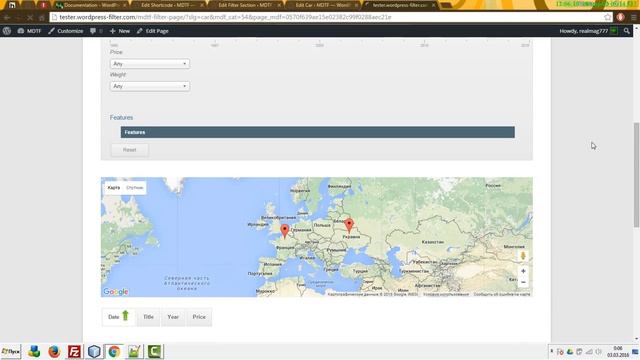
Task: Select the pinned tab with red icon
Action: [43, 5]
